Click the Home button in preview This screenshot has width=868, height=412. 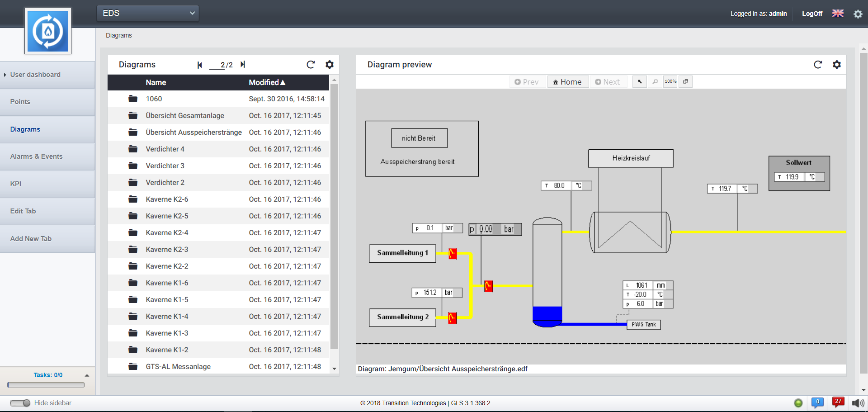567,82
